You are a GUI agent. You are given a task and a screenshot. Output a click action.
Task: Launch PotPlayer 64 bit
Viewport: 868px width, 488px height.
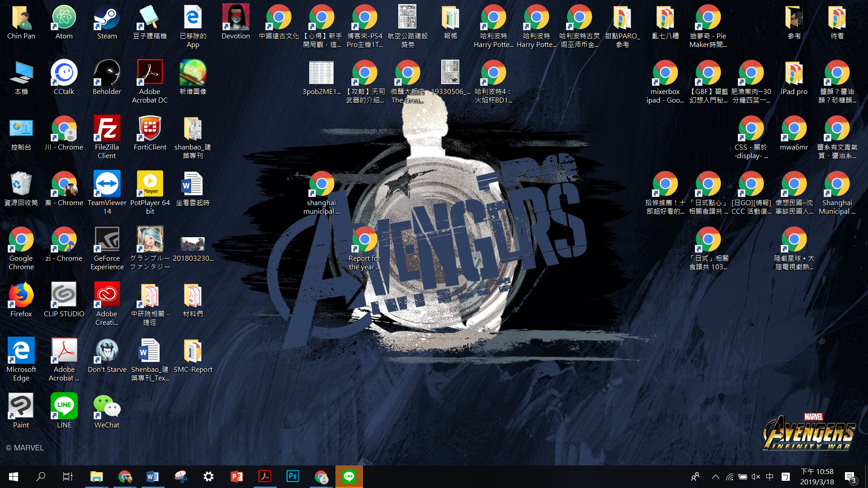(150, 193)
